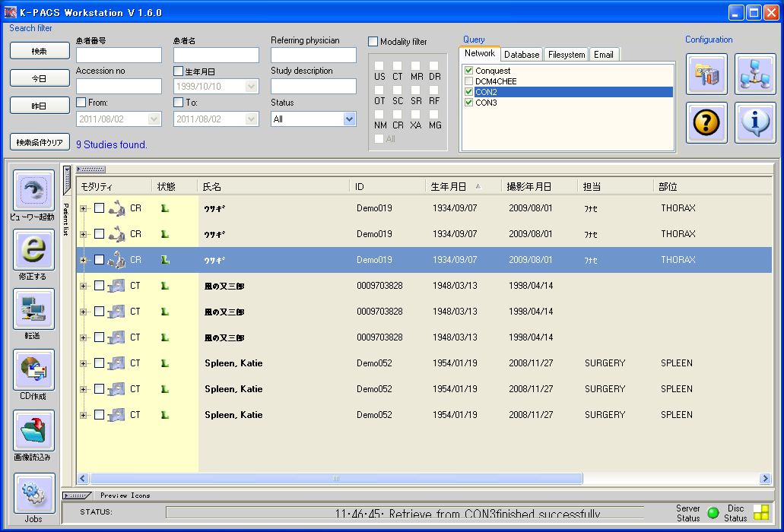Open the birthdate 1999/10/10 date dropdown
Viewport: 784px width, 532px height.
(252, 87)
